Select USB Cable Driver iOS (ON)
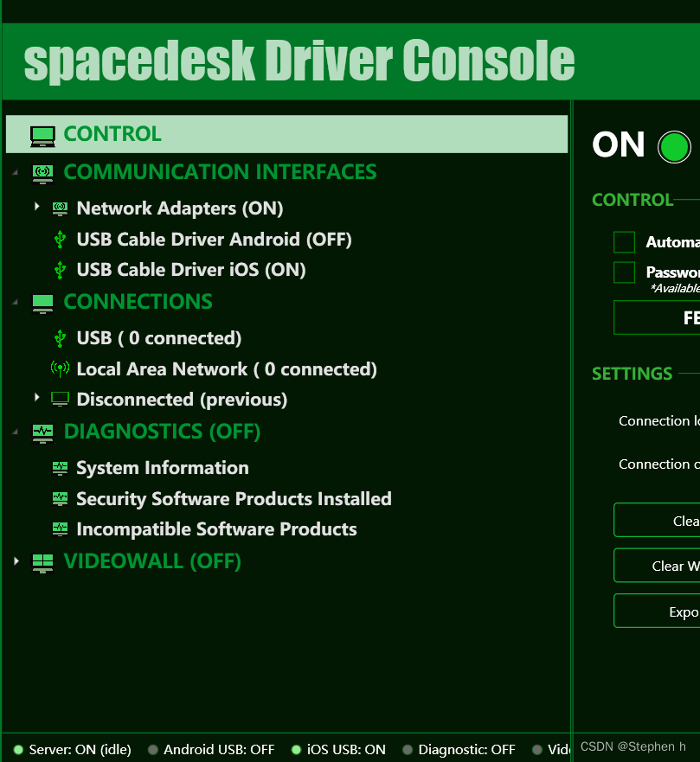This screenshot has height=762, width=700. (191, 270)
